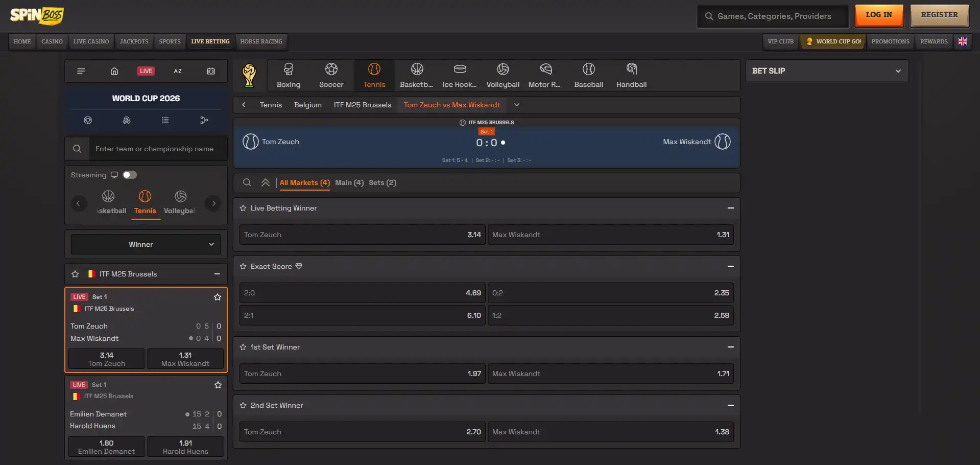Open Horse Racing menu item
Viewport: 980px width, 465px height.
261,41
